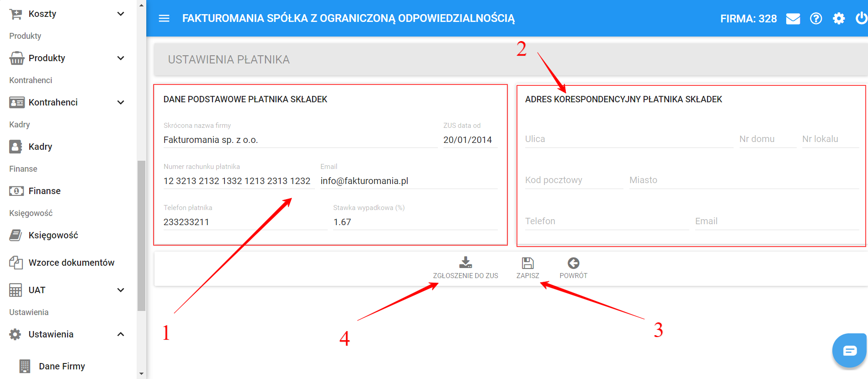Edit the ZUS data od field
Screen dimensions: 868x379
(x=470, y=140)
